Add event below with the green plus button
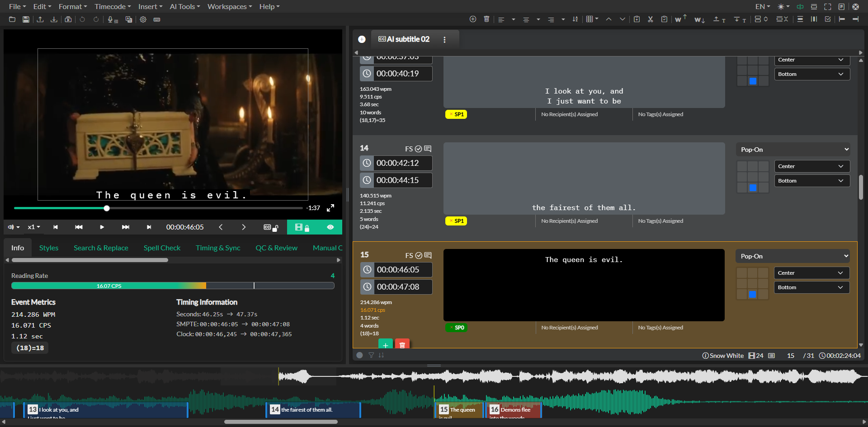 385,344
